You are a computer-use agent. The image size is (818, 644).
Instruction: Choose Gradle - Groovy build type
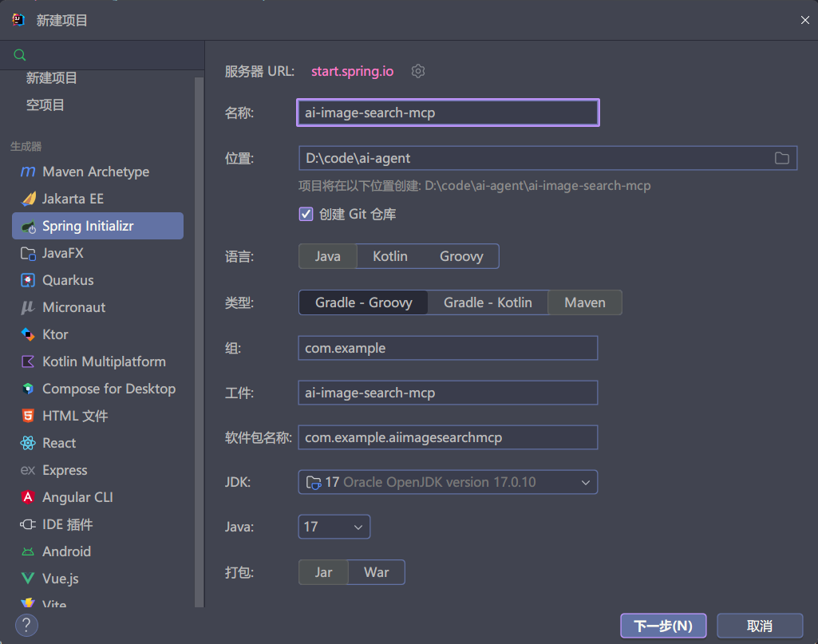pos(364,302)
